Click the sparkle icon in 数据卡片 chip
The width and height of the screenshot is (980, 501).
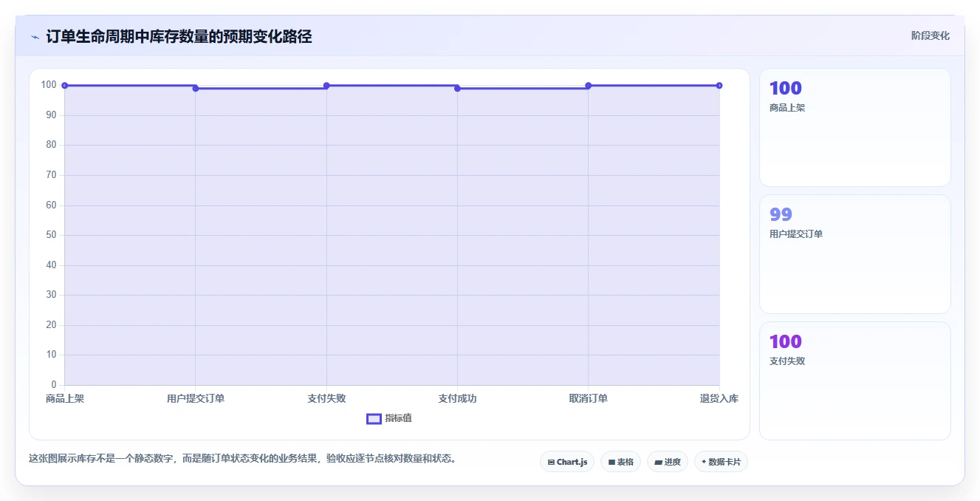pos(704,462)
